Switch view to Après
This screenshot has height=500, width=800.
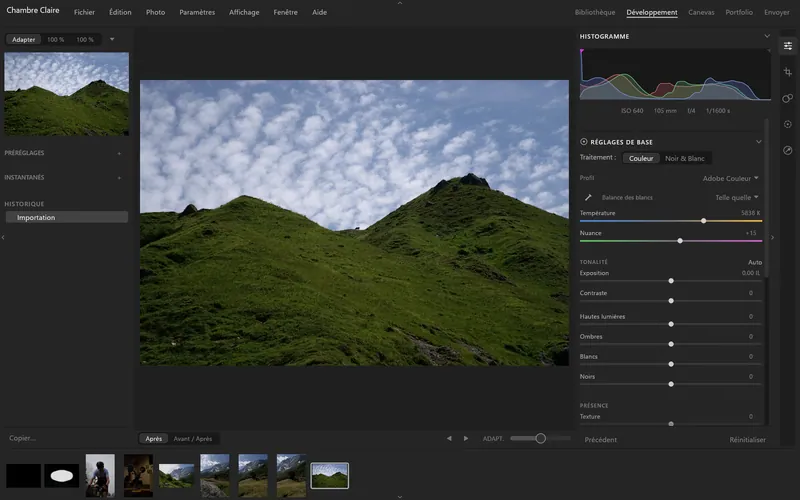(x=154, y=439)
